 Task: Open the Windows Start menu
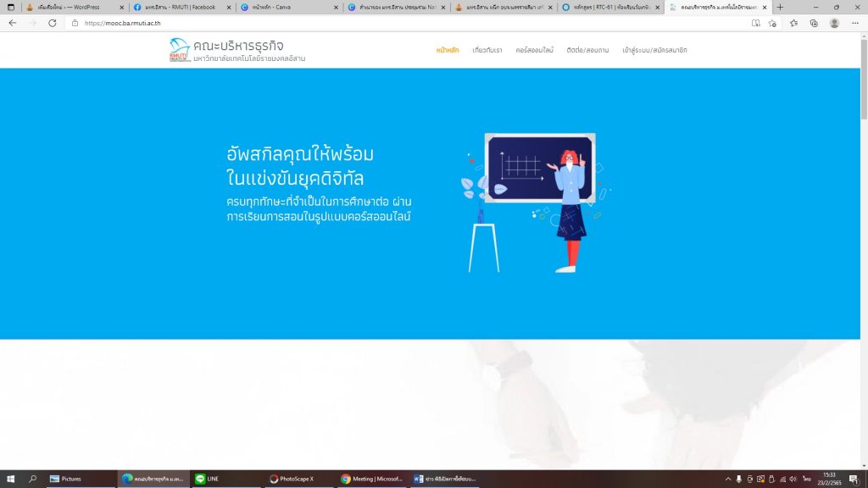tap(11, 479)
